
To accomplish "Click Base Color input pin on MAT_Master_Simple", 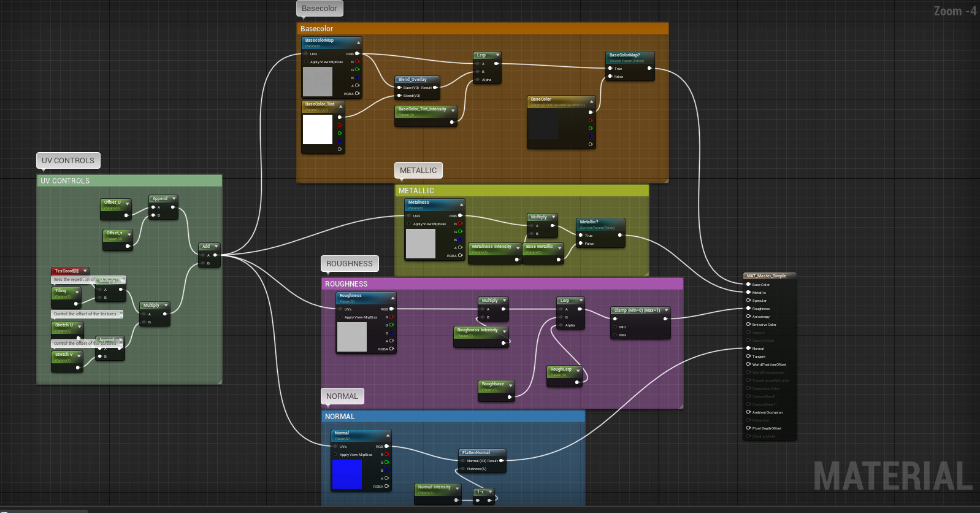I will click(x=748, y=284).
